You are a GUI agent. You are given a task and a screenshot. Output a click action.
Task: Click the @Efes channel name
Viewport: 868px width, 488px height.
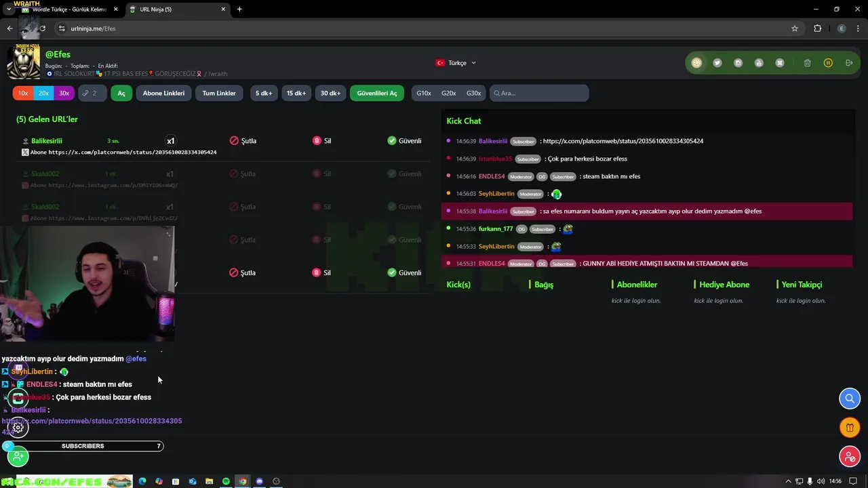[58, 54]
